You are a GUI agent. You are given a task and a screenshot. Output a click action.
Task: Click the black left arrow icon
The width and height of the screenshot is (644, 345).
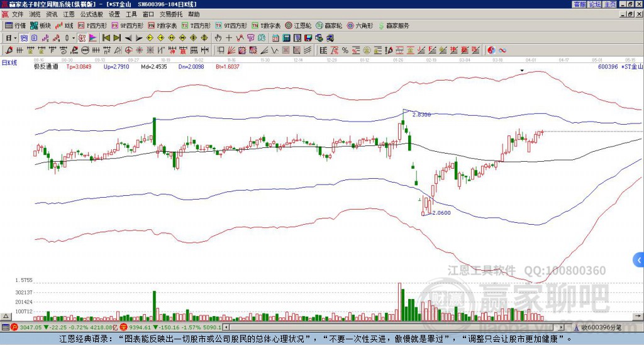click(128, 38)
